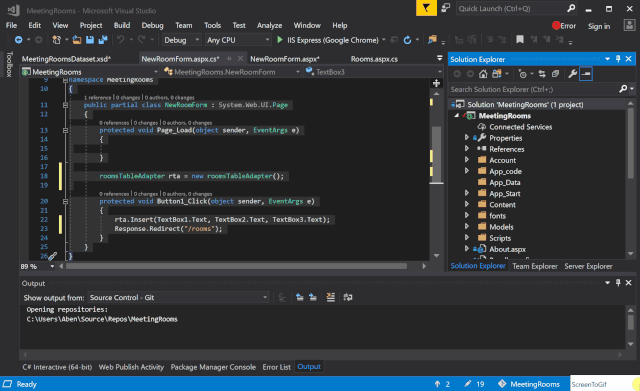
Task: Click in the Quick Launch search field
Action: (510, 8)
